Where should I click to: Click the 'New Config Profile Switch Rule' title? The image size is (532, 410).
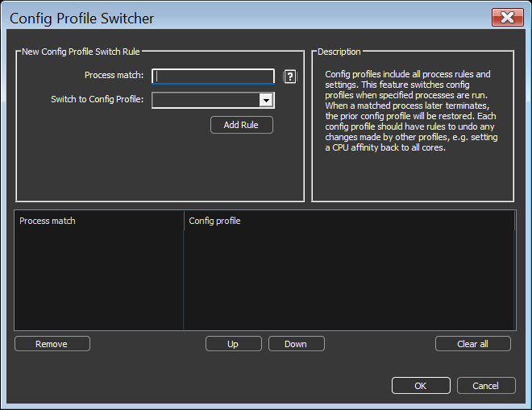(x=81, y=52)
